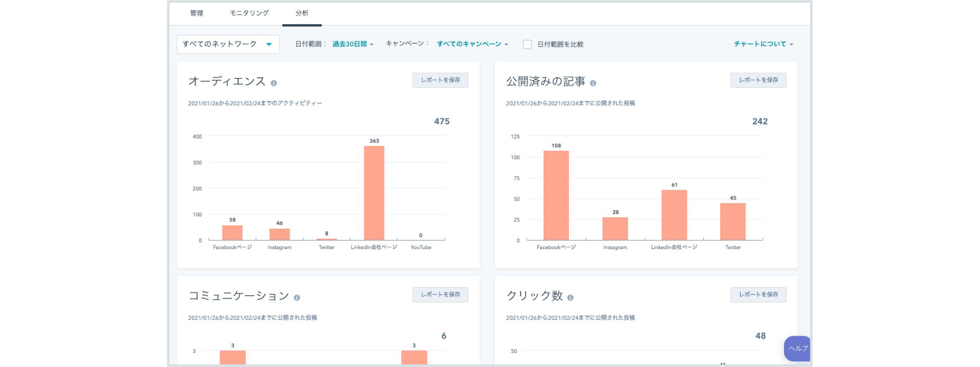Open the ヘルプ widget button
Screen dimensions: 980x367
coord(797,348)
